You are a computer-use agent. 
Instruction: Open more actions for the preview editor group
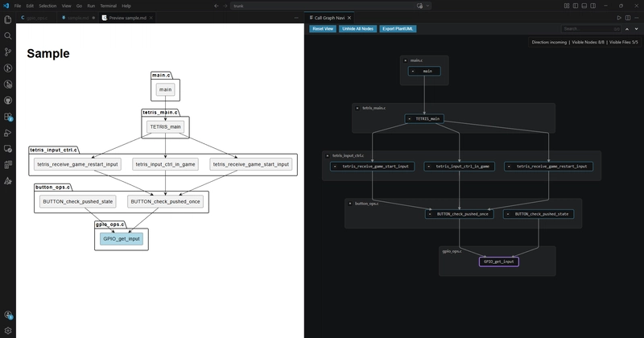[x=296, y=18]
